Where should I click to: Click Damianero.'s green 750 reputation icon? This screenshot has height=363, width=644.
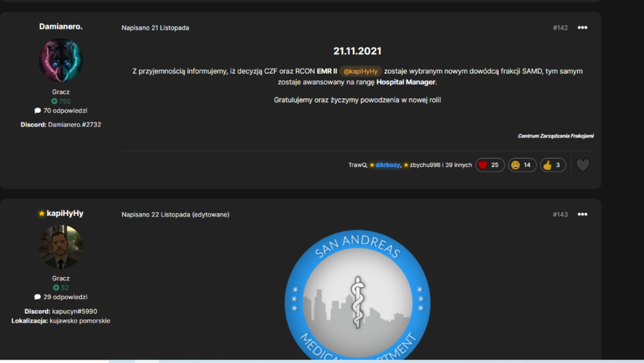54,101
